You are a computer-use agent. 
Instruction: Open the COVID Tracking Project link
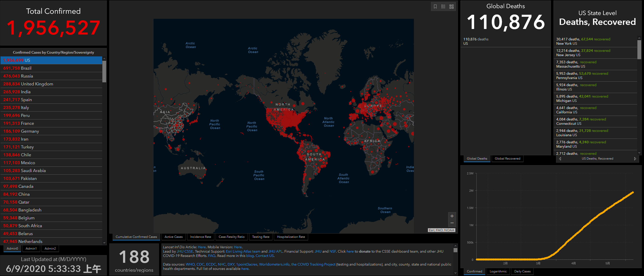pyautogui.click(x=313, y=264)
